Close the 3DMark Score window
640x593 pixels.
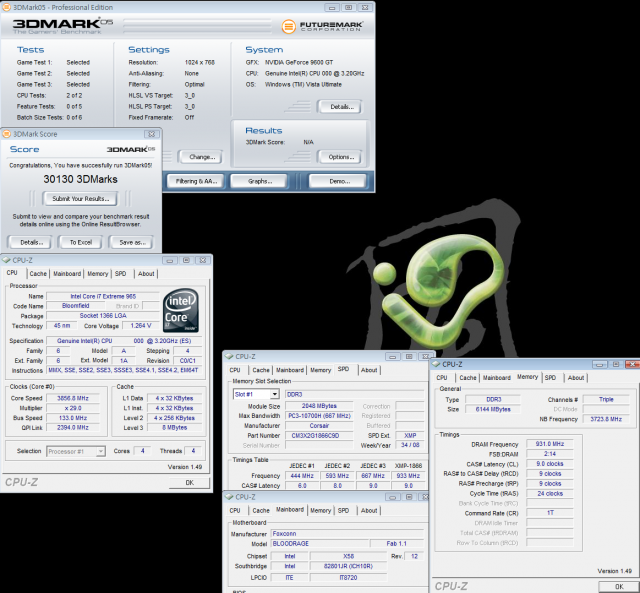click(x=151, y=134)
